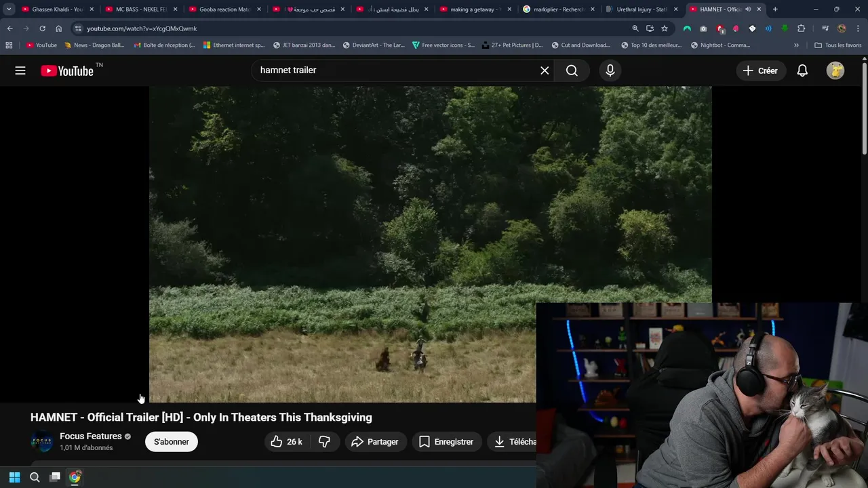Expand hidden bookmarks with double chevron
Image resolution: width=868 pixels, height=488 pixels.
(x=796, y=45)
